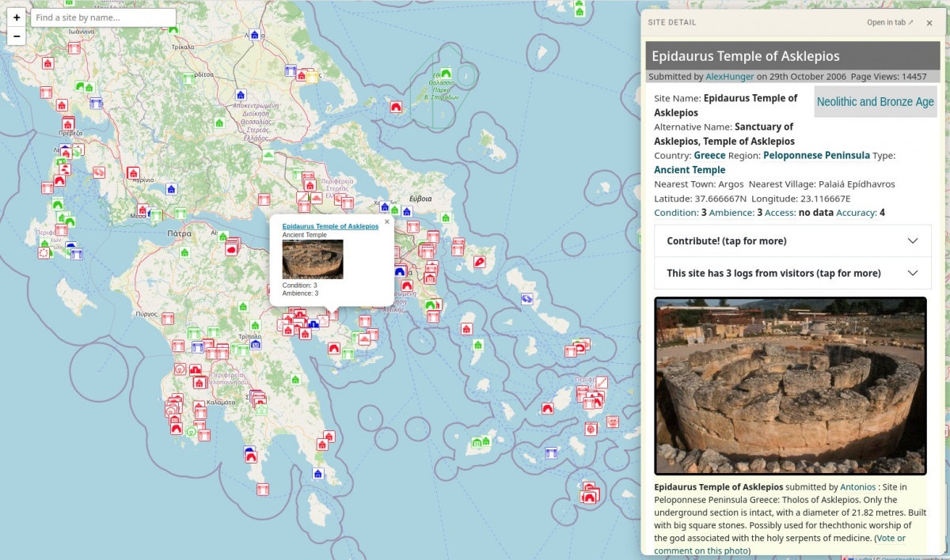Image resolution: width=950 pixels, height=560 pixels.
Task: Select the red cave marker north of Euboea
Action: tap(396, 107)
